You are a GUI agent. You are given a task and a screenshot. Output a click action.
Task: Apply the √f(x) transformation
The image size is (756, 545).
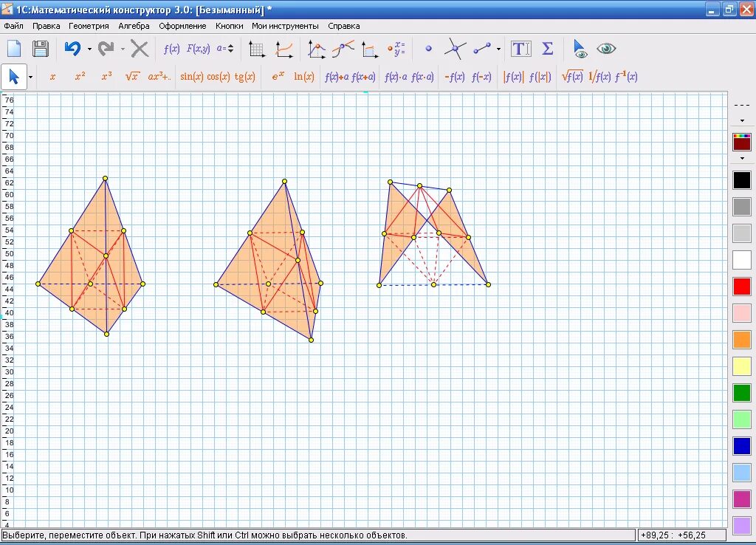coord(572,76)
